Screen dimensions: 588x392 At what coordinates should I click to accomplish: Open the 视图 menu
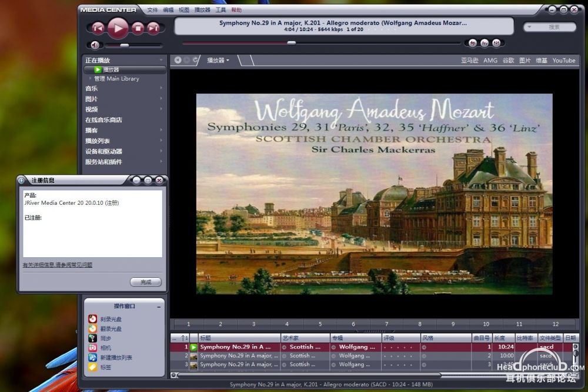(184, 10)
